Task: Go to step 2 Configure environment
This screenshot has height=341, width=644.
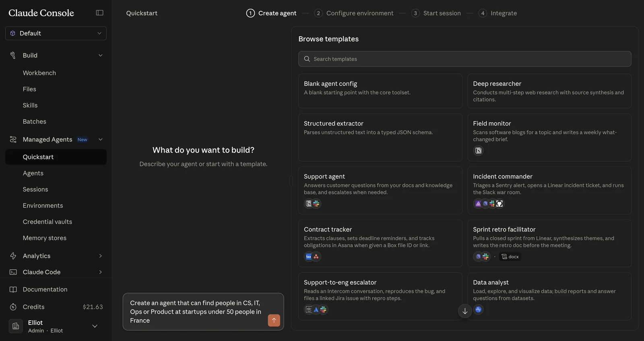Action: pyautogui.click(x=354, y=13)
